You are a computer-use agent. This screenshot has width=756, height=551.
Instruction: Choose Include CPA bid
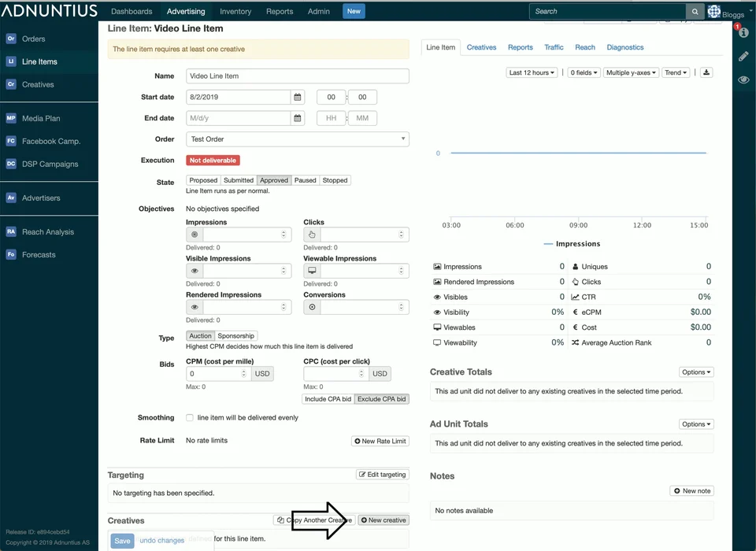point(328,399)
